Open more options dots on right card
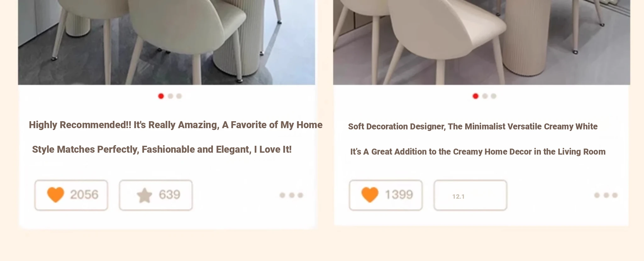This screenshot has height=261, width=644. tap(606, 195)
